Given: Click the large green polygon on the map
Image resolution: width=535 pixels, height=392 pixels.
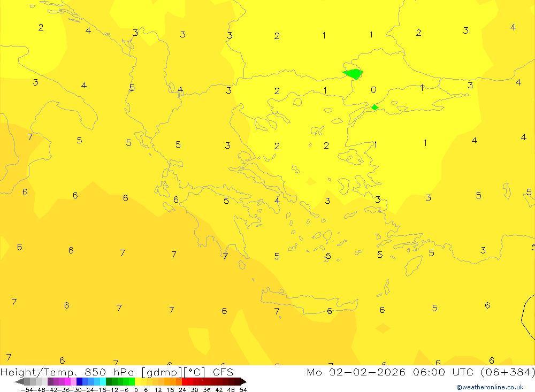Looking at the screenshot, I should [x=353, y=74].
